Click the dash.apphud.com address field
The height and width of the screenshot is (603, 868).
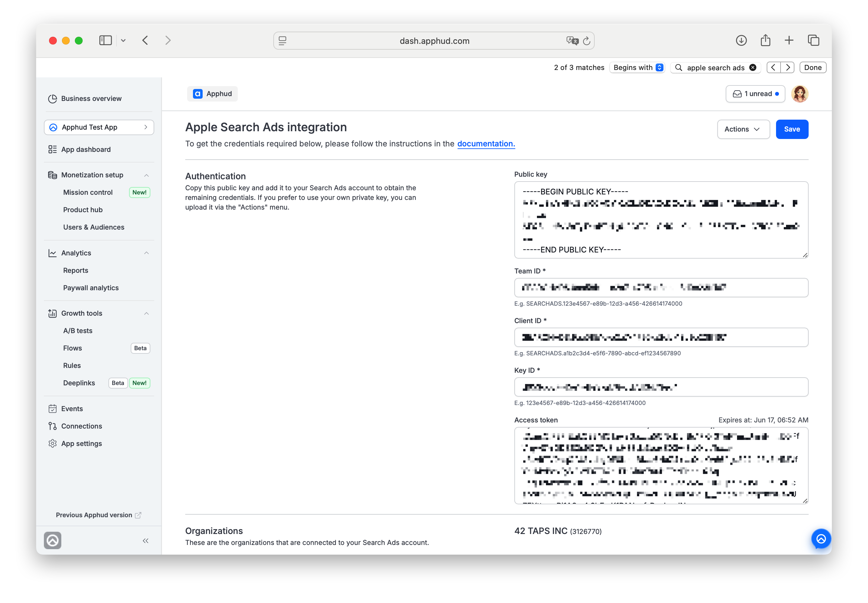[434, 41]
